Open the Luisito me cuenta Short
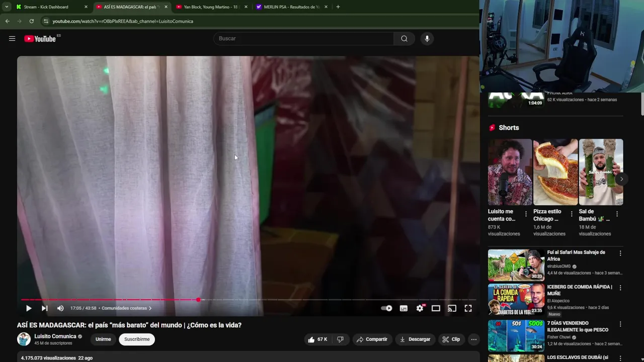644x362 pixels. [510, 172]
